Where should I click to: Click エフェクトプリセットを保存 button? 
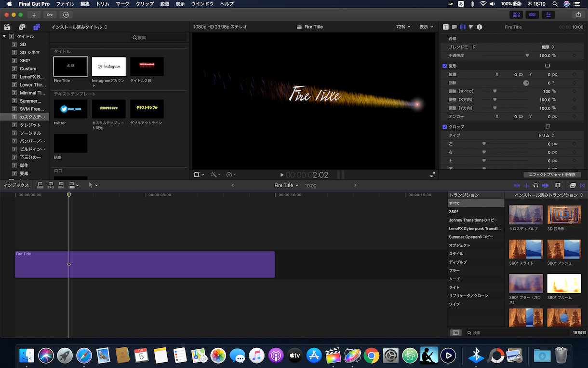pos(552,175)
